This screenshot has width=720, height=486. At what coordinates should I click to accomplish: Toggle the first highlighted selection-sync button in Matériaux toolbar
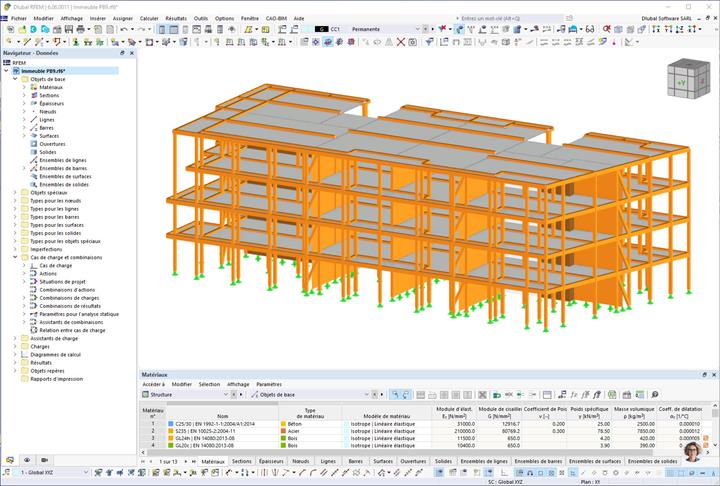[x=395, y=395]
